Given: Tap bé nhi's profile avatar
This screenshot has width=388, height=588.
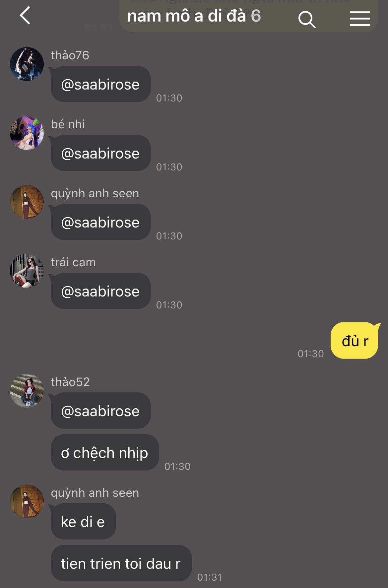Looking at the screenshot, I should [x=27, y=133].
